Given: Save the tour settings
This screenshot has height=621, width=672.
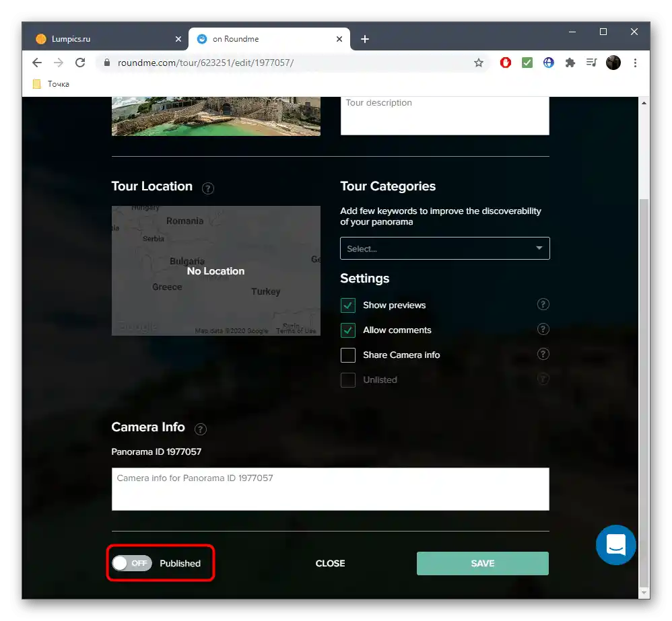Looking at the screenshot, I should [x=483, y=563].
